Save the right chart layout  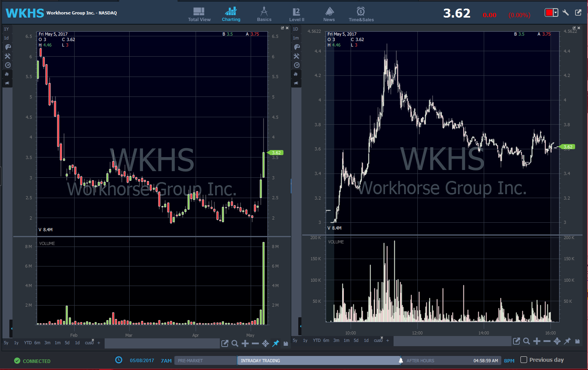[x=577, y=341]
